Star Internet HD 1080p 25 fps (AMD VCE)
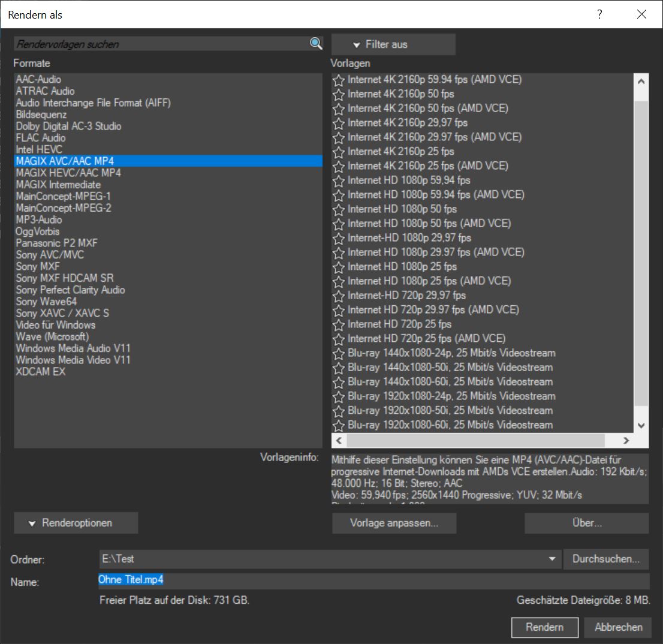663x644 pixels. click(x=338, y=281)
